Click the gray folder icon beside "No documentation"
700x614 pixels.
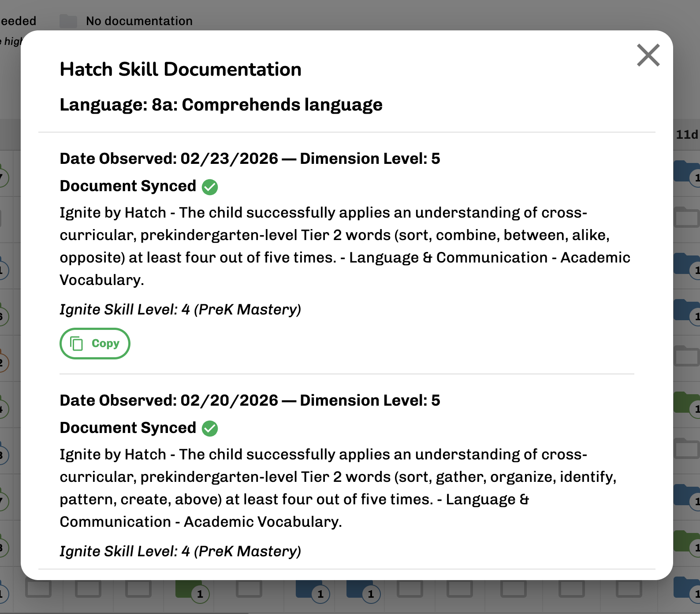point(68,21)
